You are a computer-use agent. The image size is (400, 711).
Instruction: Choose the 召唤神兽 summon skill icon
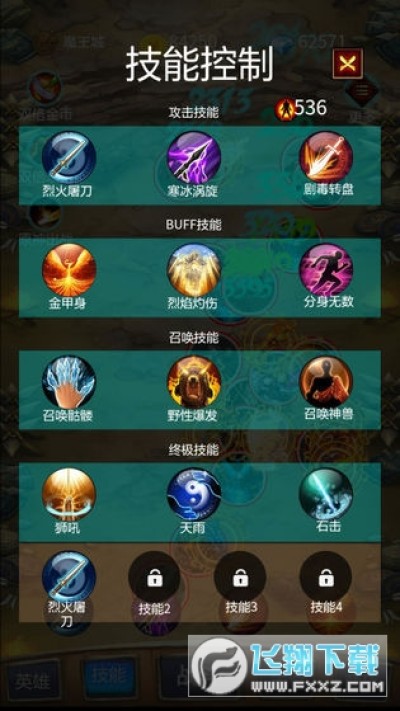point(326,382)
